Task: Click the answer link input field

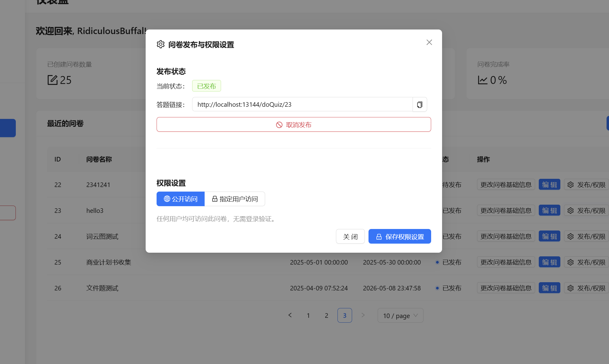Action: [302, 105]
